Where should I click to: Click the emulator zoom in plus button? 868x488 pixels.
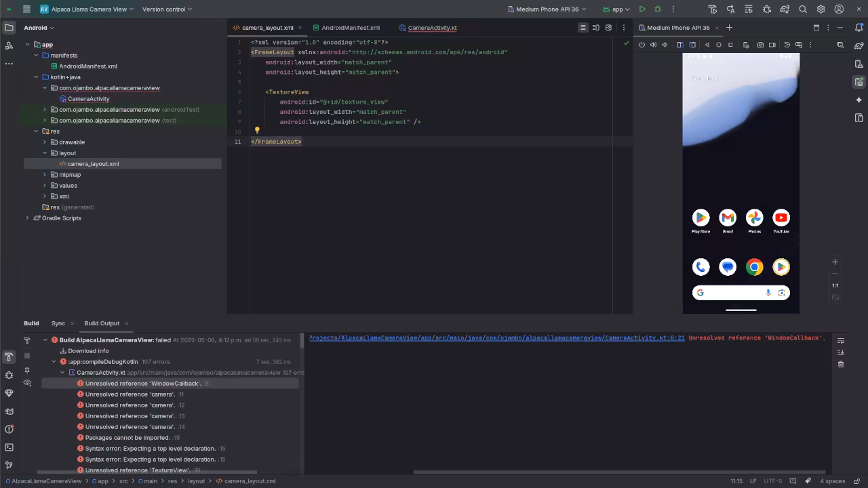click(x=835, y=262)
